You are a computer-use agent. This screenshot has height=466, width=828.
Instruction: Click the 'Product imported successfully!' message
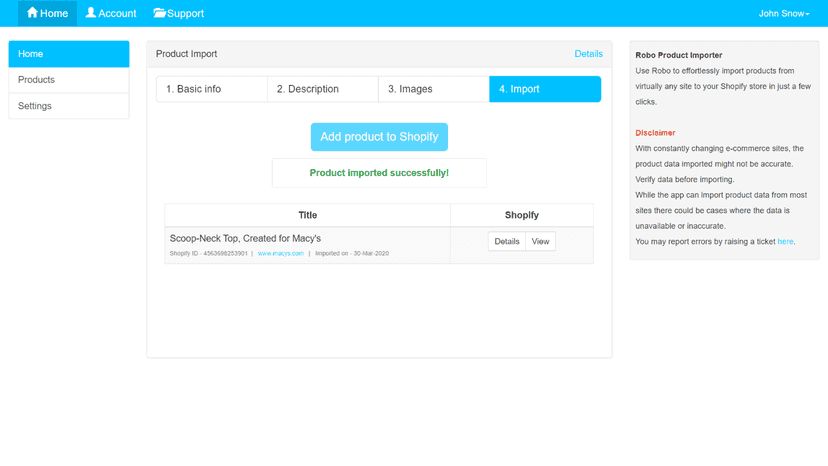pyautogui.click(x=379, y=173)
